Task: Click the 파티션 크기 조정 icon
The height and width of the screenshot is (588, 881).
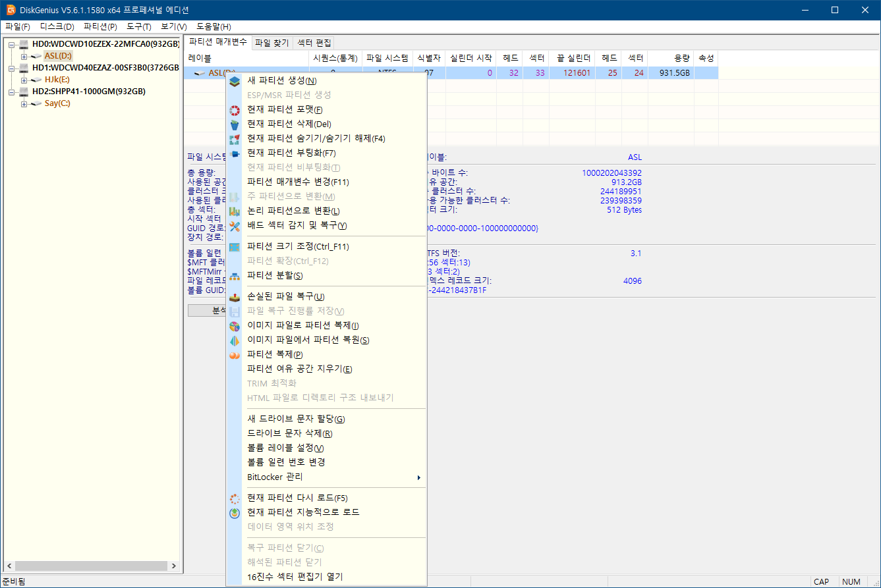Action: (x=235, y=247)
